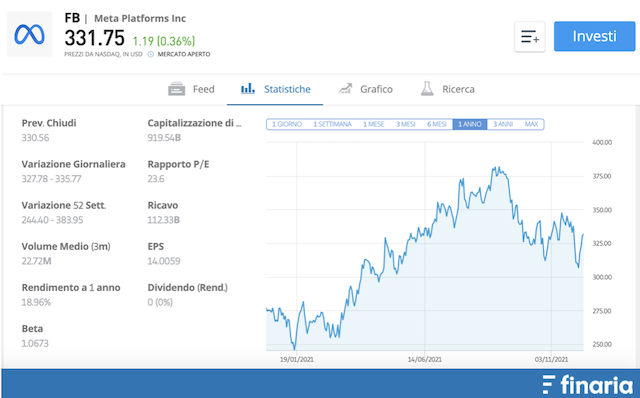Switch chart to 3 MESI range
This screenshot has width=640, height=398.
[406, 124]
